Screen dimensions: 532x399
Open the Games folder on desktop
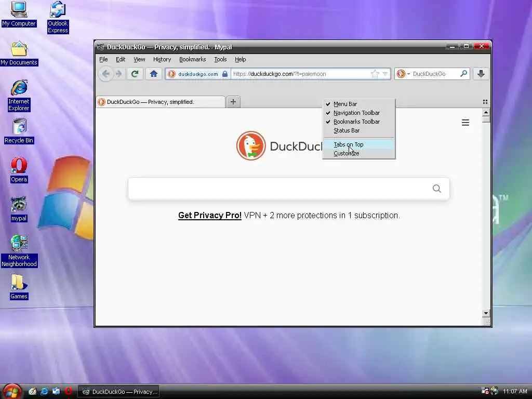click(x=19, y=287)
